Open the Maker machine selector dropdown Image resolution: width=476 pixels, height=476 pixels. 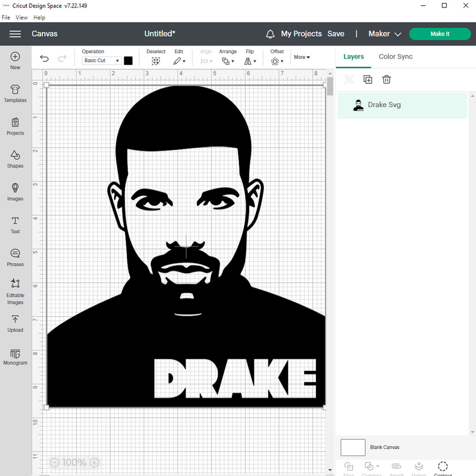point(385,34)
